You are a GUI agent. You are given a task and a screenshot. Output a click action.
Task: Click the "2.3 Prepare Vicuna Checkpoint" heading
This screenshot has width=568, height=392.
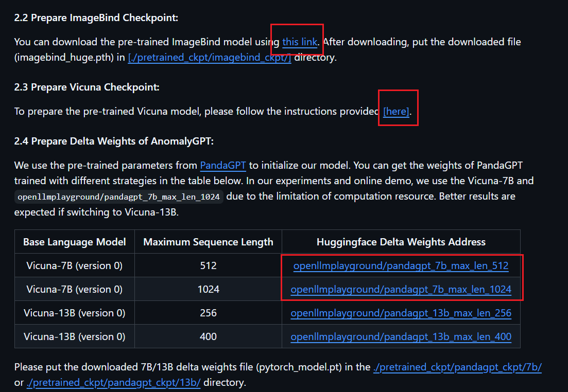click(87, 87)
